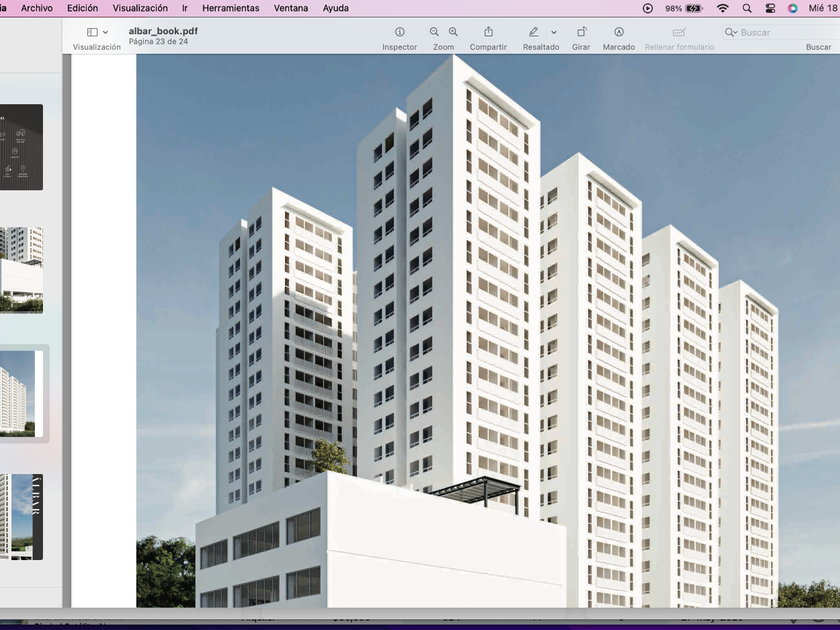Toggle the sidebar Visualización button

pos(92,33)
